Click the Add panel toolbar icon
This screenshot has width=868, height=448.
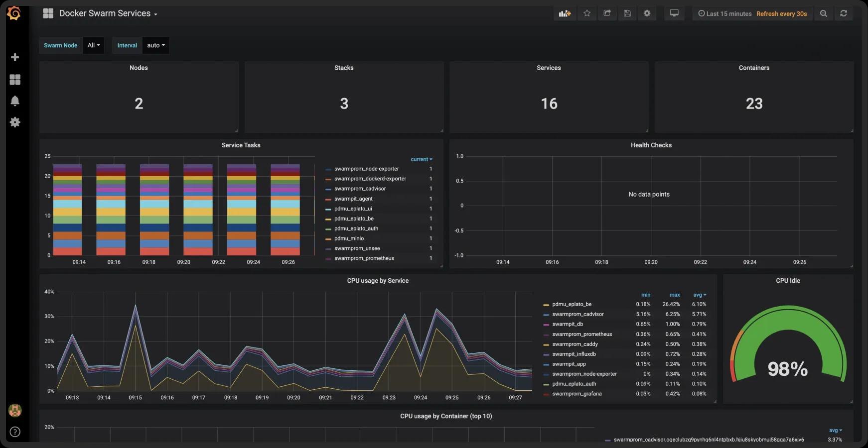(565, 13)
